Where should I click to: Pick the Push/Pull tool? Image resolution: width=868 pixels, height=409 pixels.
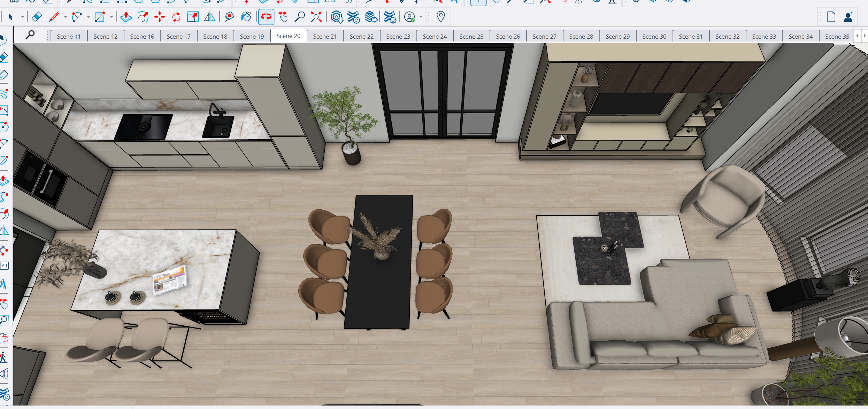[x=126, y=17]
